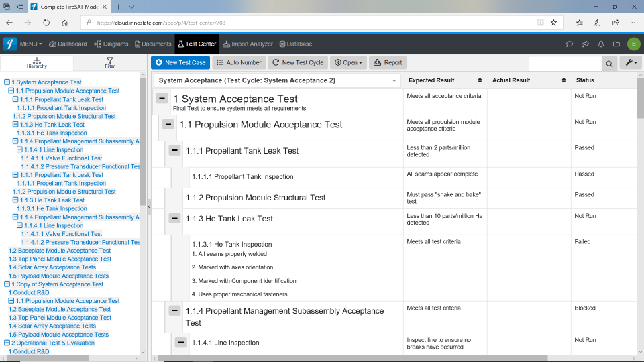The height and width of the screenshot is (362, 644).
Task: Collapse the 1 System Acceptance Test row
Action: coord(162,99)
